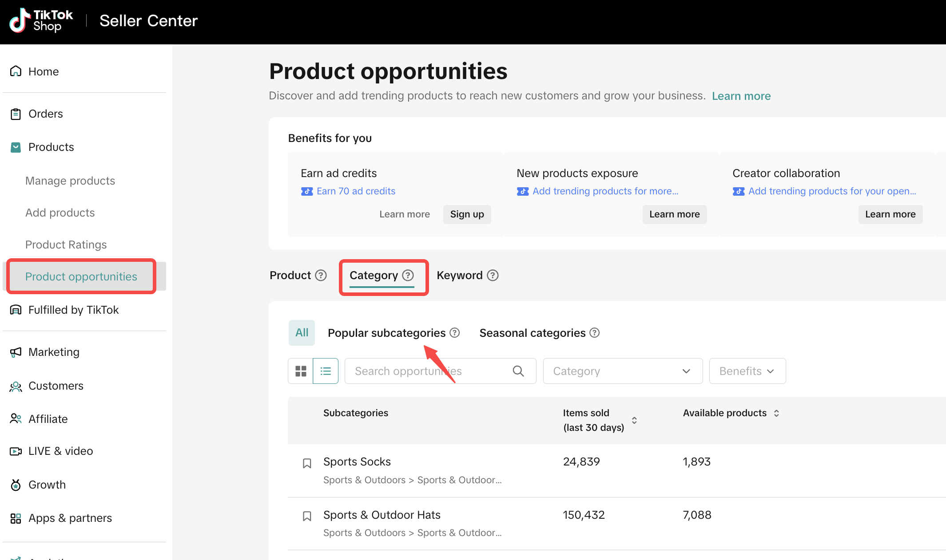Click Learn more link under page description
946x560 pixels.
[741, 96]
